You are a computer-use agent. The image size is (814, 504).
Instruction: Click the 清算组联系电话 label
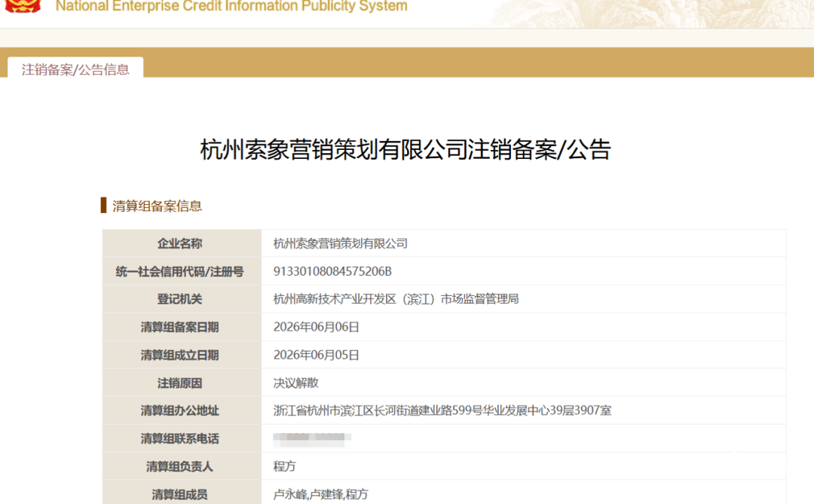tap(179, 438)
